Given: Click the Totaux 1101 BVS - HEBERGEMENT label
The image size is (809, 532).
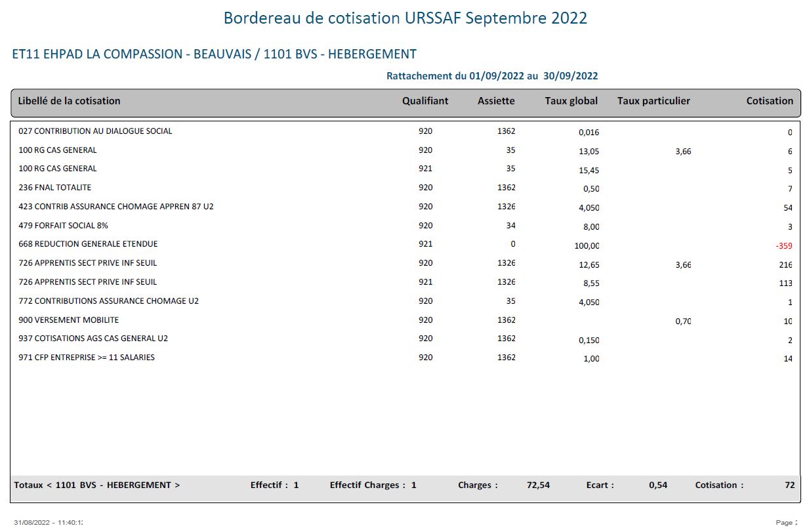Looking at the screenshot, I should [97, 485].
